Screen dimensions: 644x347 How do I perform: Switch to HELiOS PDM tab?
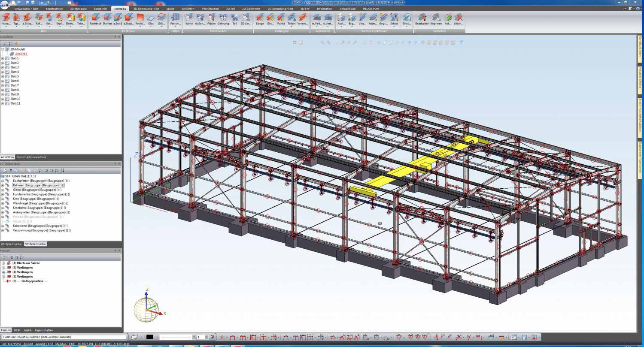(371, 9)
